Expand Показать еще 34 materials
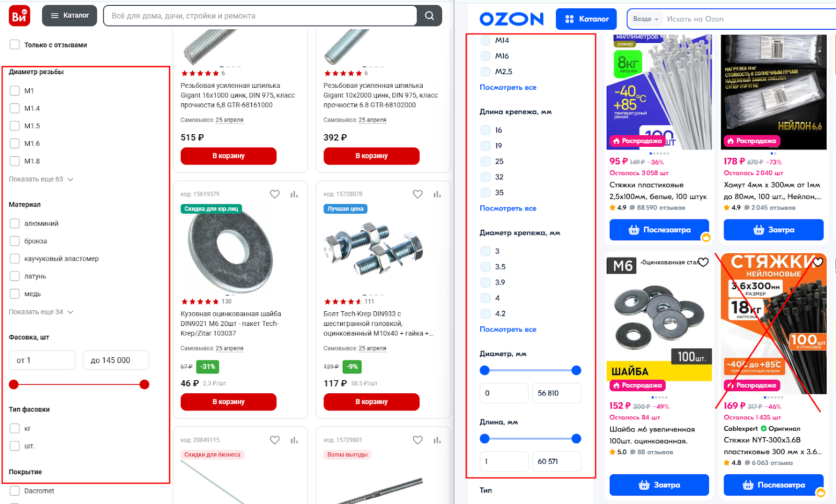Image resolution: width=836 pixels, height=504 pixels. 41,312
